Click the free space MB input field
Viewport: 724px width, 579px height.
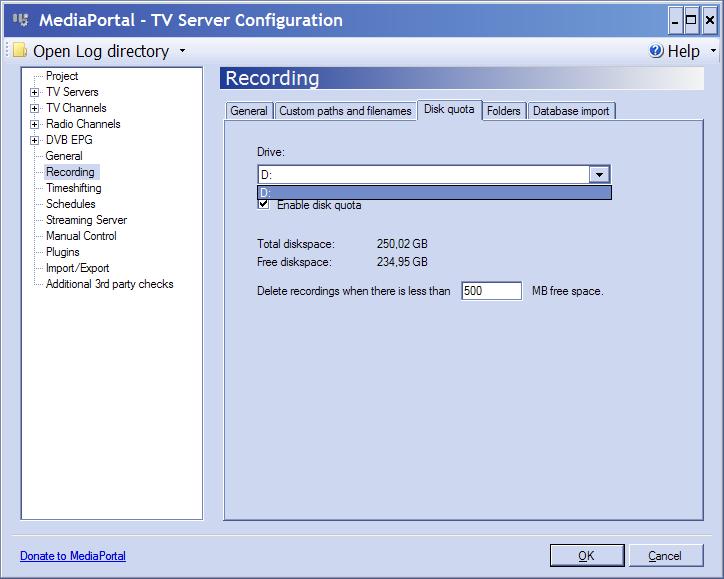(x=491, y=291)
